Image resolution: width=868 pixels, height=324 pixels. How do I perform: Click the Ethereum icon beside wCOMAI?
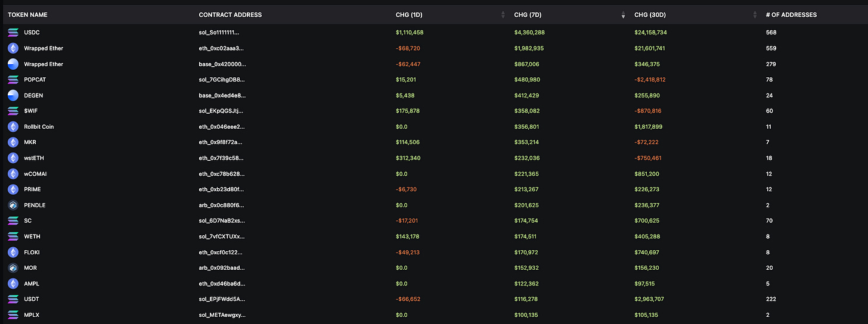[13, 173]
